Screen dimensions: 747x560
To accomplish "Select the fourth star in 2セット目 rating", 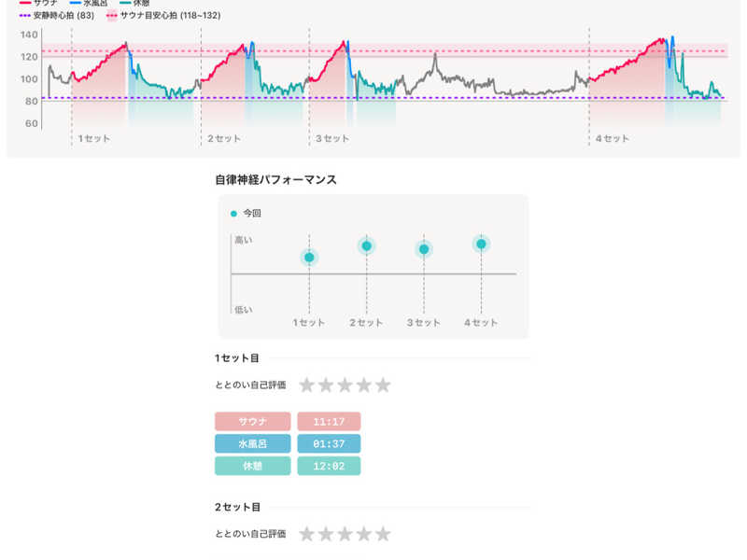I will pos(364,534).
